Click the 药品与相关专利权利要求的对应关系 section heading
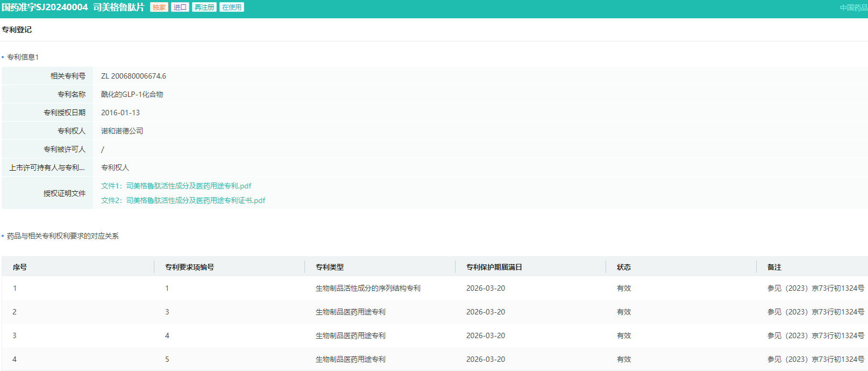868x371 pixels. [62, 236]
